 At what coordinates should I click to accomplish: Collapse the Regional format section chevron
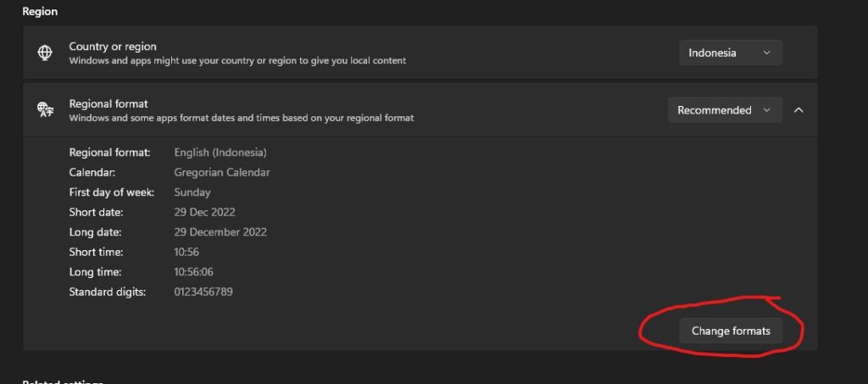pyautogui.click(x=798, y=110)
